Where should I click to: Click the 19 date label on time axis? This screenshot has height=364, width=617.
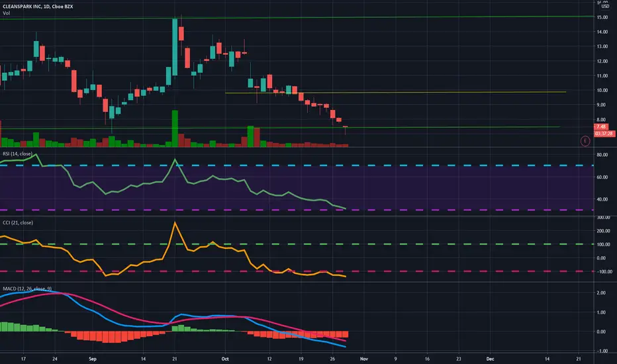point(301,359)
